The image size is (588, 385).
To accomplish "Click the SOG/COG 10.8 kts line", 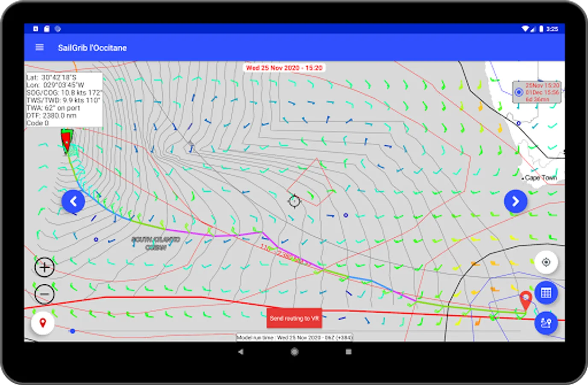I will (64, 93).
